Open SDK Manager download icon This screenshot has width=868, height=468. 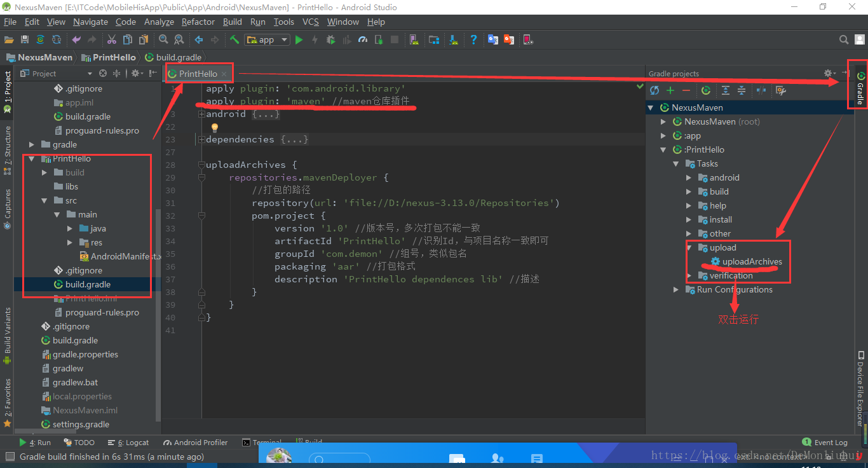(x=454, y=39)
